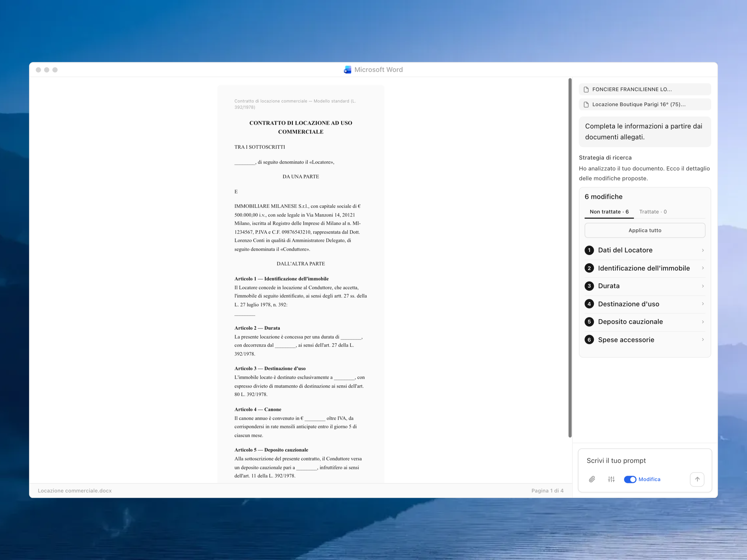Click the blank after 'con decorrenza dal'

coord(285,346)
